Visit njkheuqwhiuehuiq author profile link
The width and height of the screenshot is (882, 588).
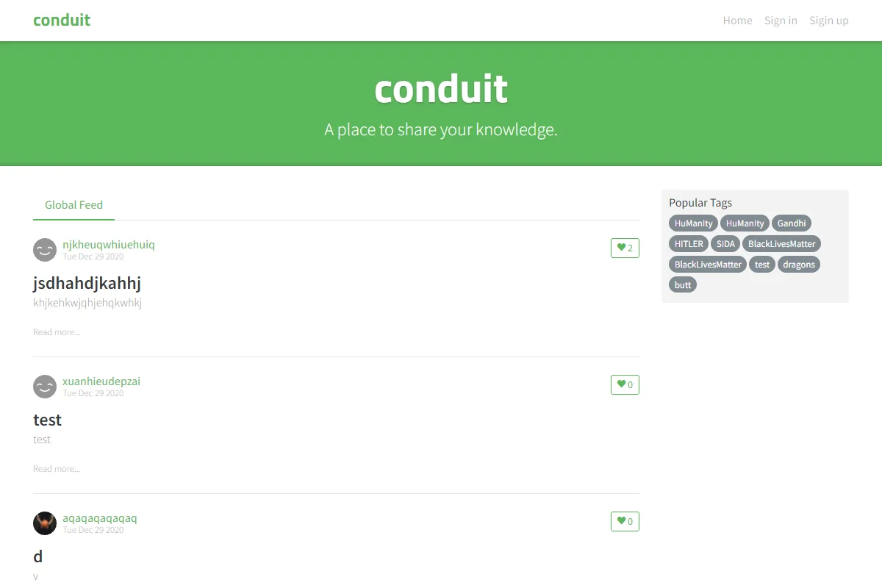(109, 245)
